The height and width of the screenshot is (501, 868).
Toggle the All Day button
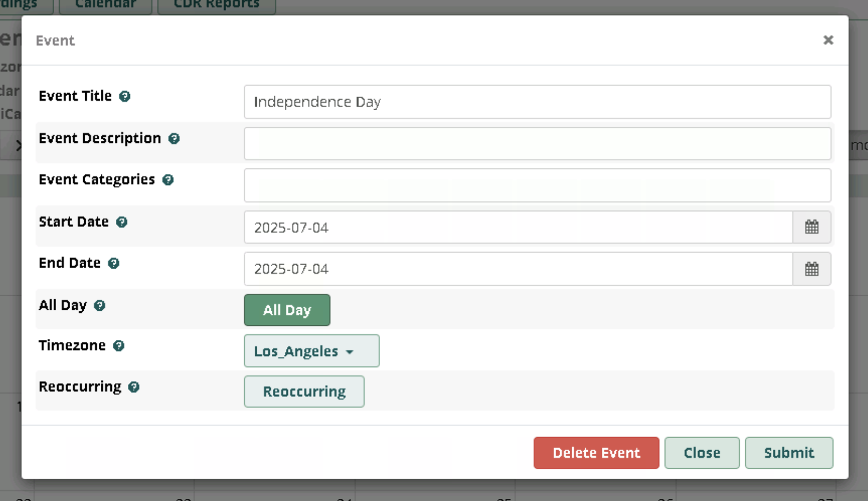pyautogui.click(x=287, y=310)
